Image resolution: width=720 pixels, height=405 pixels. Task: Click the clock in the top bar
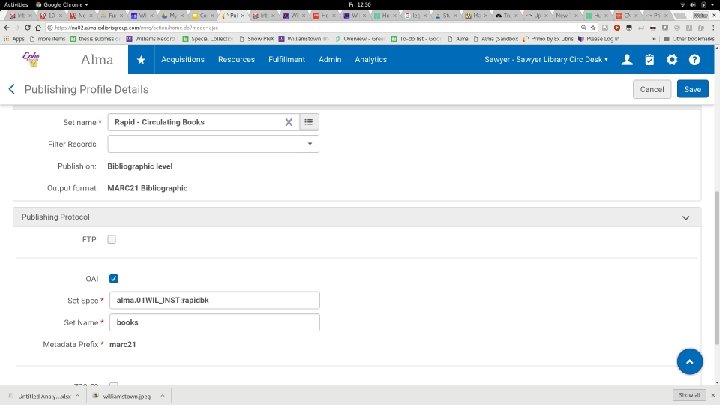click(x=360, y=5)
